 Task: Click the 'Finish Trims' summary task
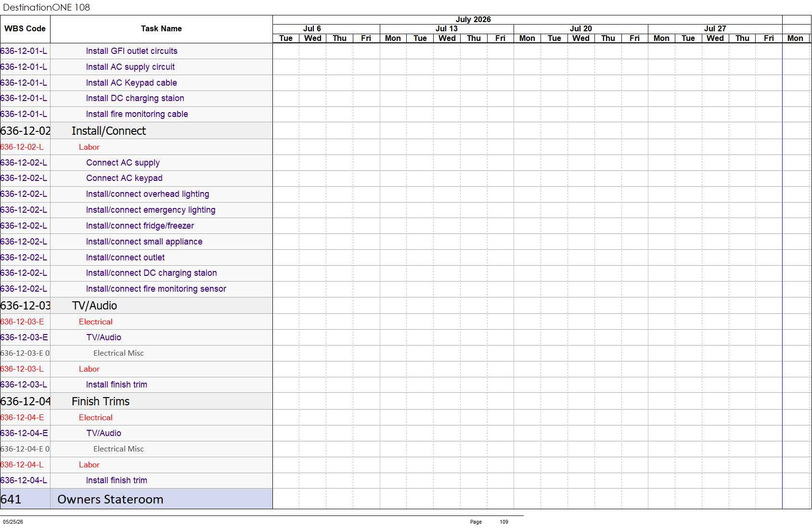pyautogui.click(x=101, y=401)
